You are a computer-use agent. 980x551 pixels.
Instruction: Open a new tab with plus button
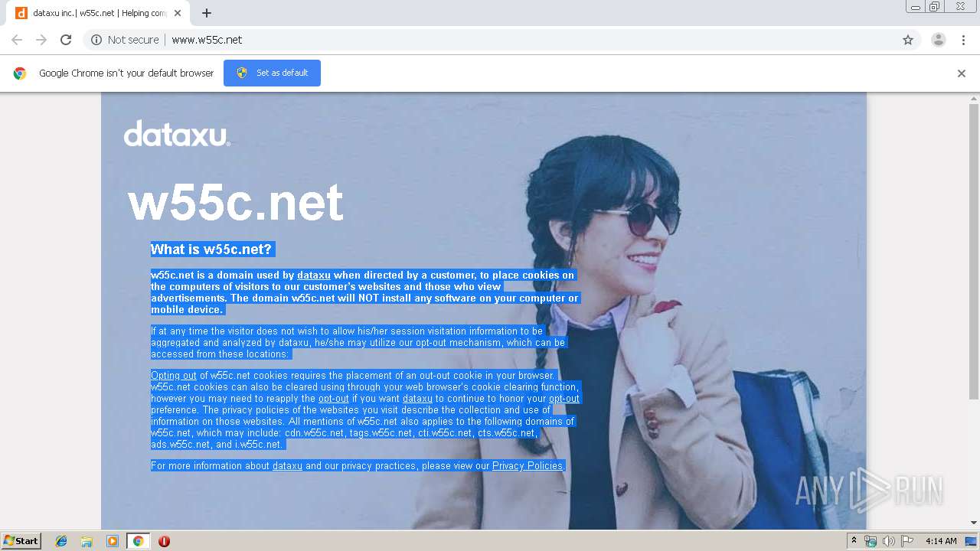[207, 13]
